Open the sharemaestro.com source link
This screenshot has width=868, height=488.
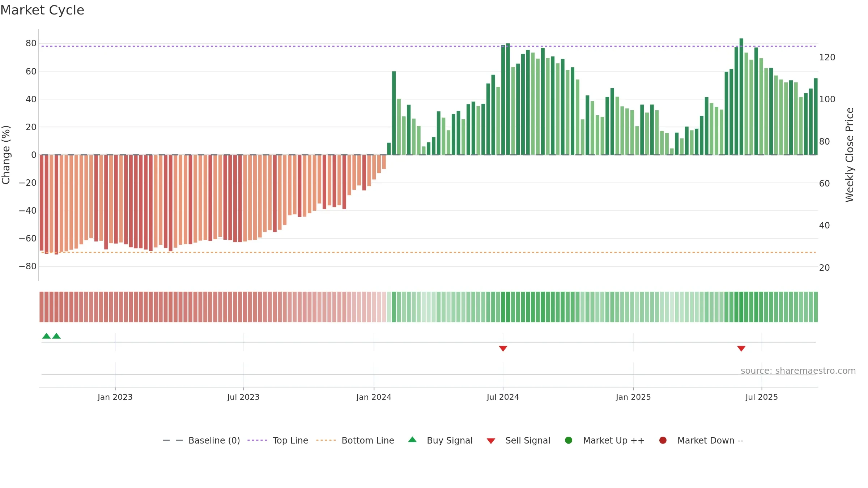point(798,371)
